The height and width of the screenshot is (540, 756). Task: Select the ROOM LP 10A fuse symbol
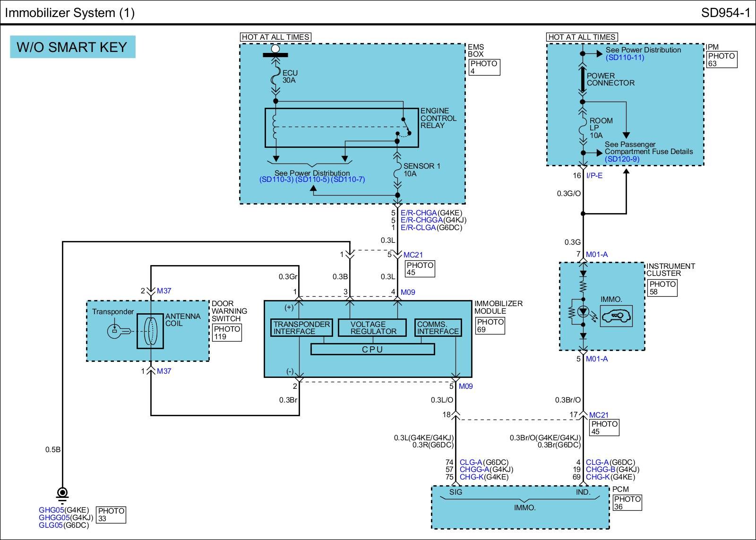(583, 129)
